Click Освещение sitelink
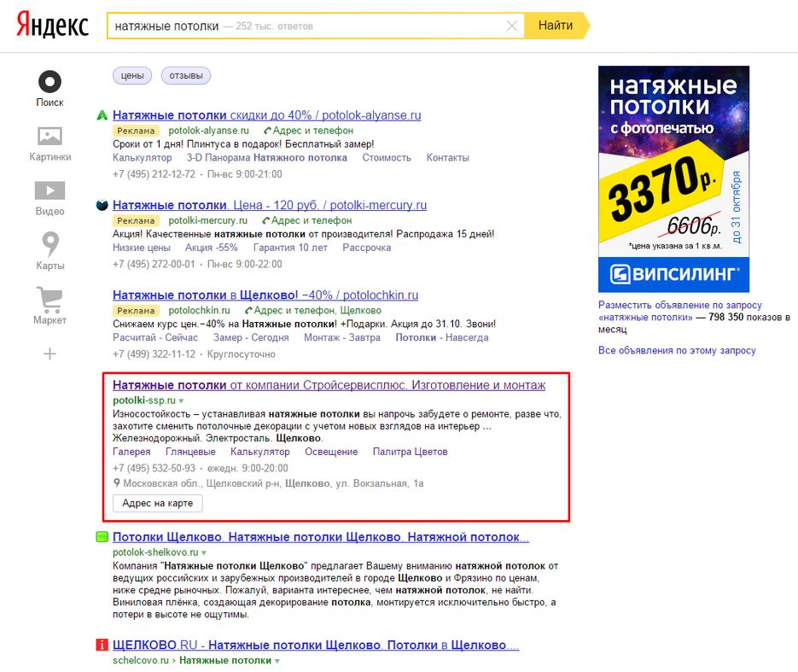Viewport: 798px width, 672px height. pyautogui.click(x=331, y=452)
